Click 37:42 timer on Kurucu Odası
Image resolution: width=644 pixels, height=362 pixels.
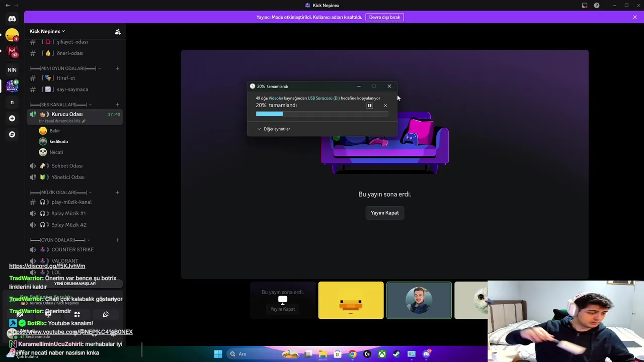click(114, 115)
